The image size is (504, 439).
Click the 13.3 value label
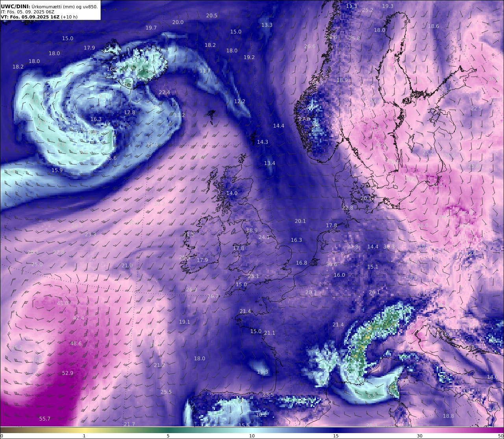tap(267, 25)
